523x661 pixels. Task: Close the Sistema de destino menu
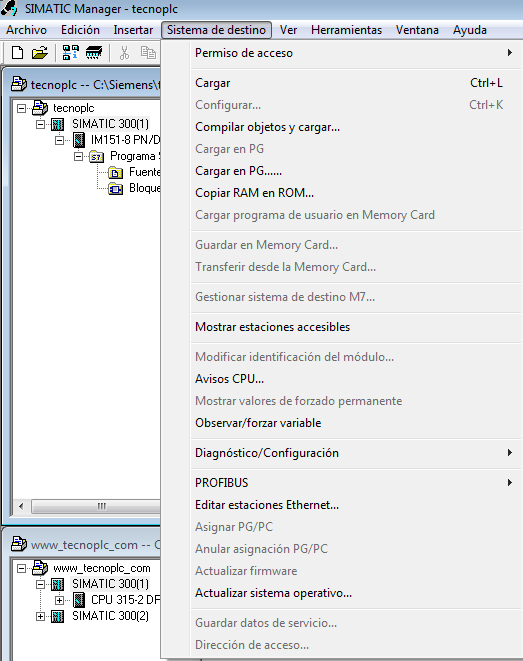(x=216, y=30)
